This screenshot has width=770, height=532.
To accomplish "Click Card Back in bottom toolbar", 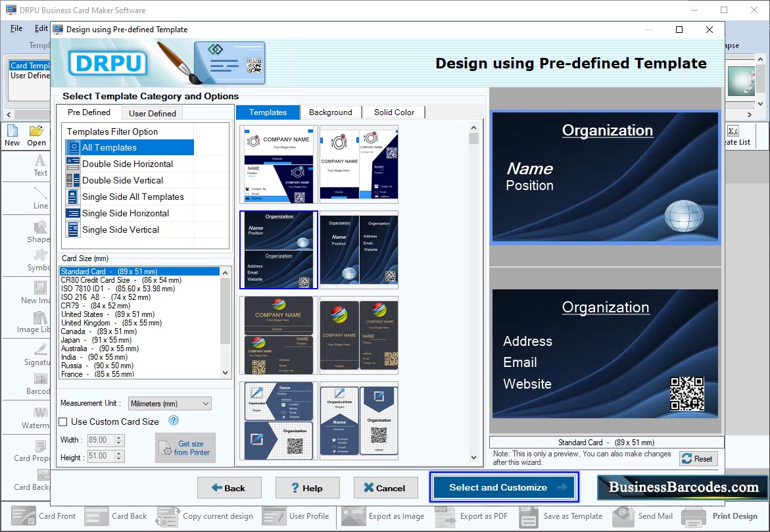I will tap(116, 516).
